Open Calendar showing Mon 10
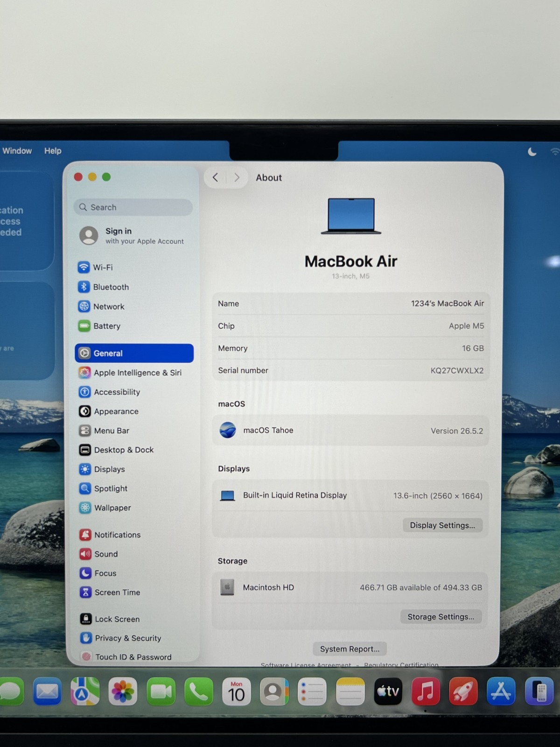This screenshot has width=560, height=747. click(x=237, y=691)
